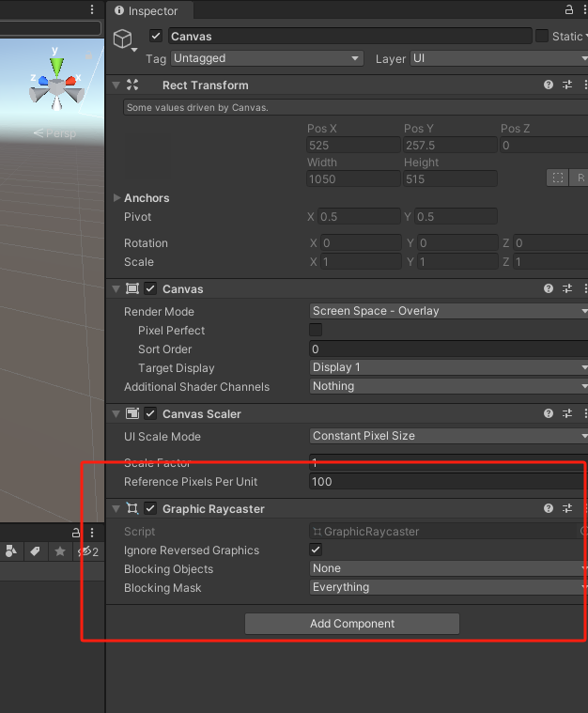Collapse the Canvas Scaler component foldout
Viewport: 588px width, 713px height.
coord(116,413)
